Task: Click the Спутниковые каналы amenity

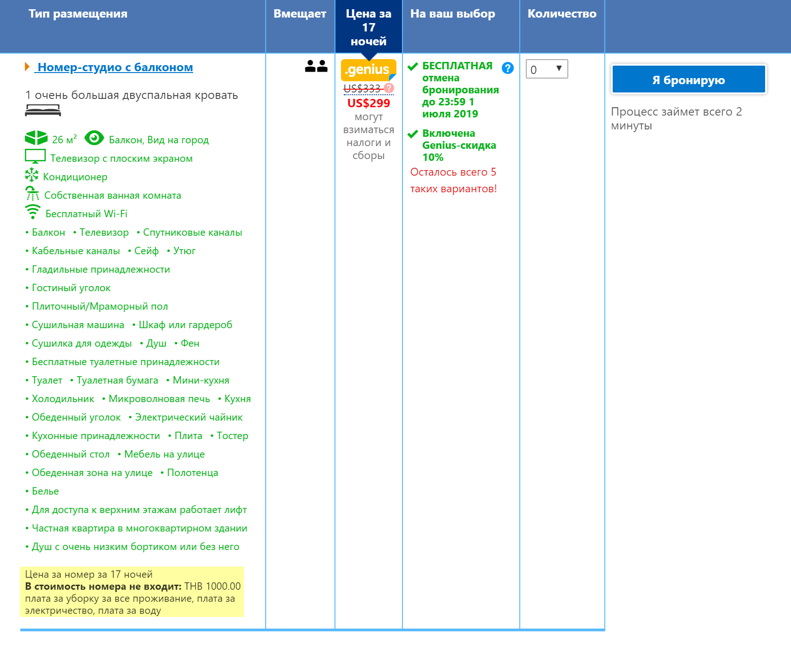Action: coord(193,232)
